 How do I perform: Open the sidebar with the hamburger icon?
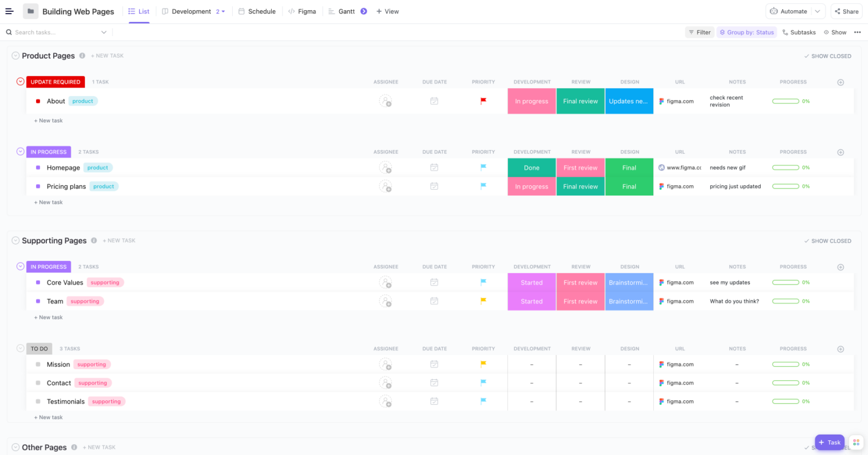pyautogui.click(x=10, y=11)
